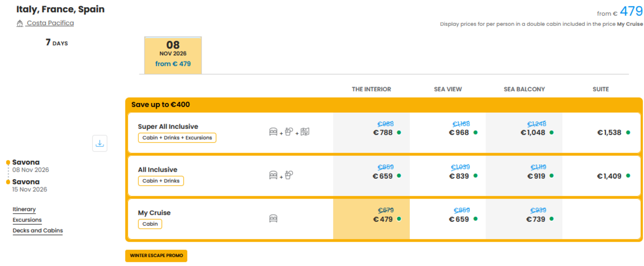Select My Cruise sea view price €659
The image size is (644, 266).
pos(459,219)
